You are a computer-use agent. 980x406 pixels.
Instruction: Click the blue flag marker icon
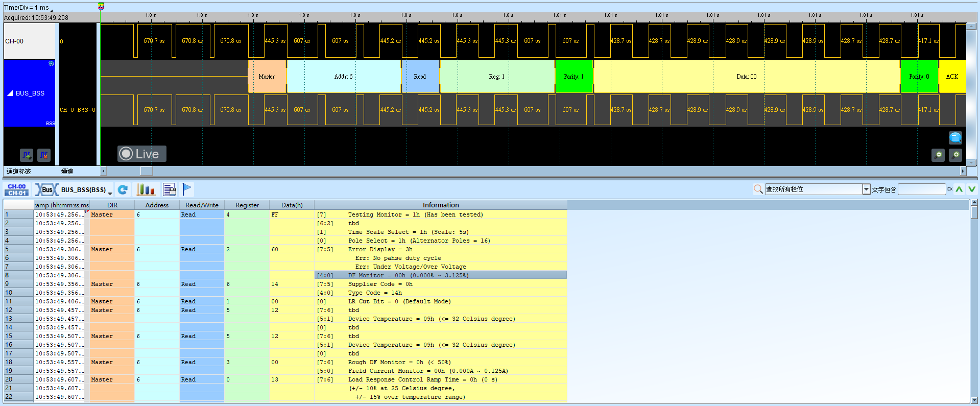(x=187, y=189)
